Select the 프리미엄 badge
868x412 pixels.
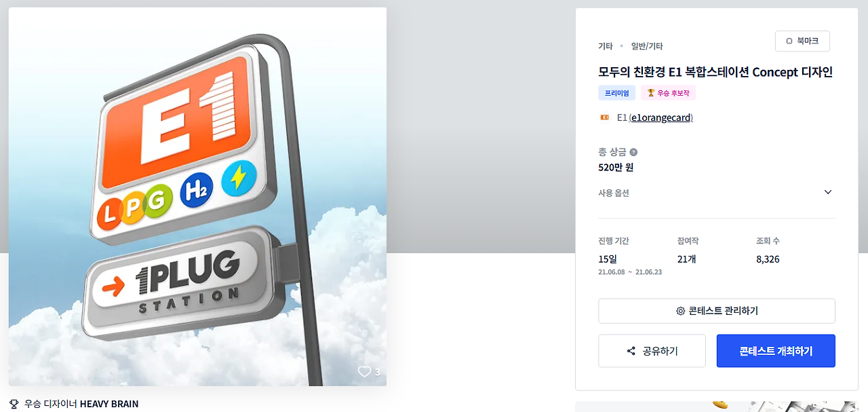(x=616, y=93)
